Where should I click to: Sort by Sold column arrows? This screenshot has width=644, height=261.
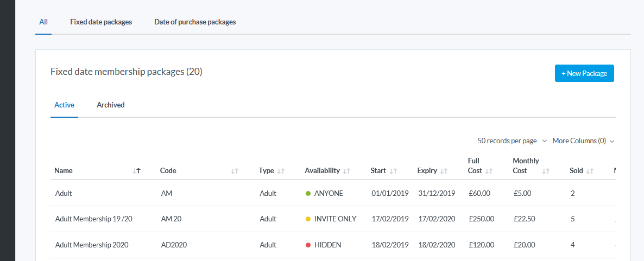590,171
